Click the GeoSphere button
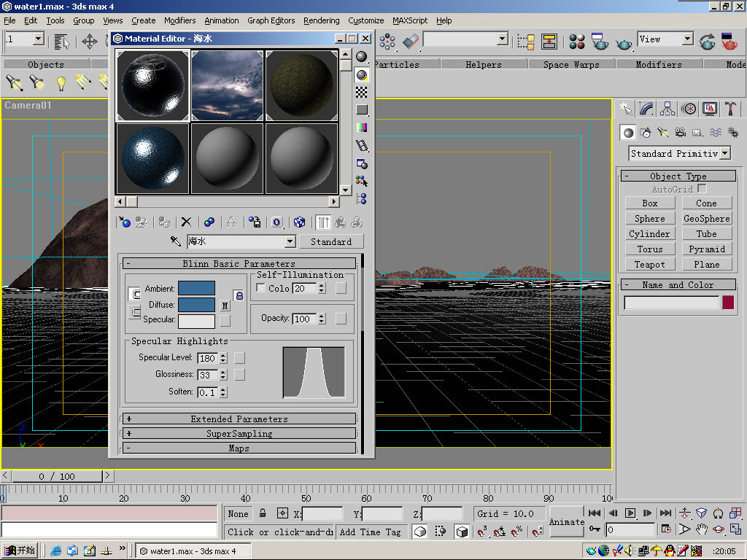The width and height of the screenshot is (747, 560). [x=706, y=219]
